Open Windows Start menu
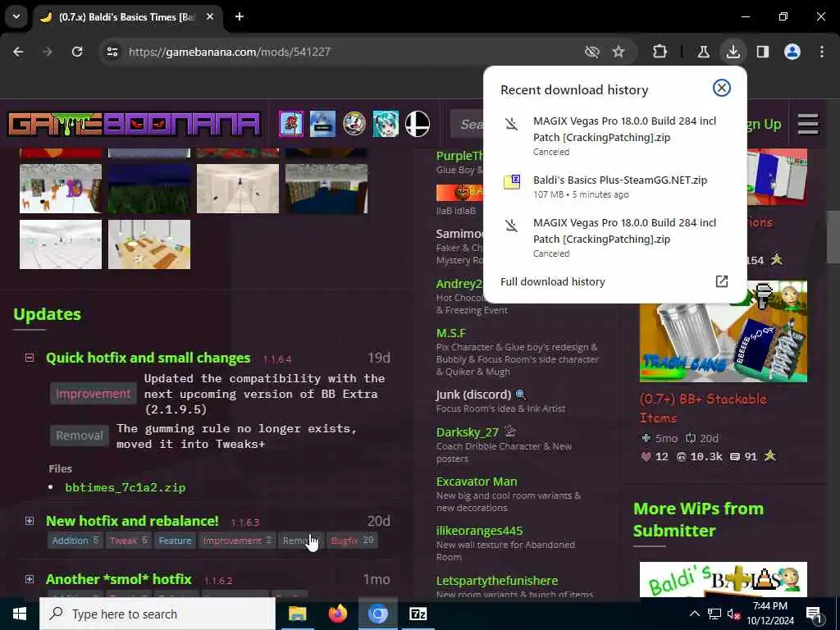This screenshot has width=840, height=630. (20, 614)
